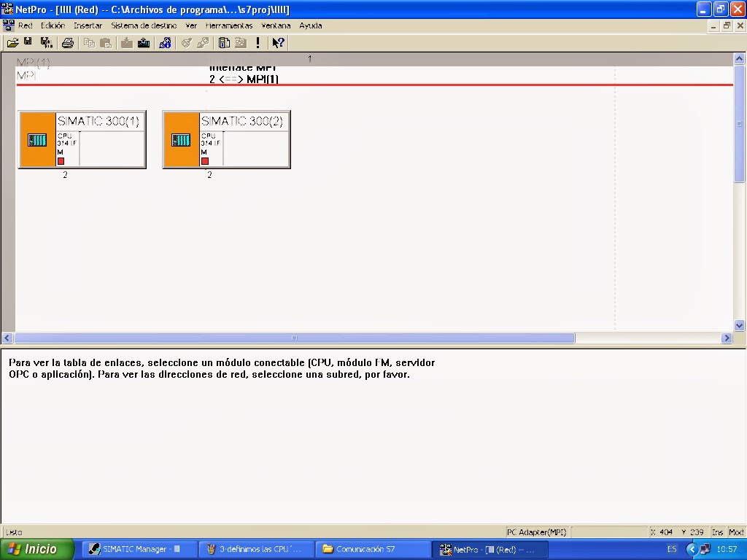Open the Red menu

pos(26,26)
